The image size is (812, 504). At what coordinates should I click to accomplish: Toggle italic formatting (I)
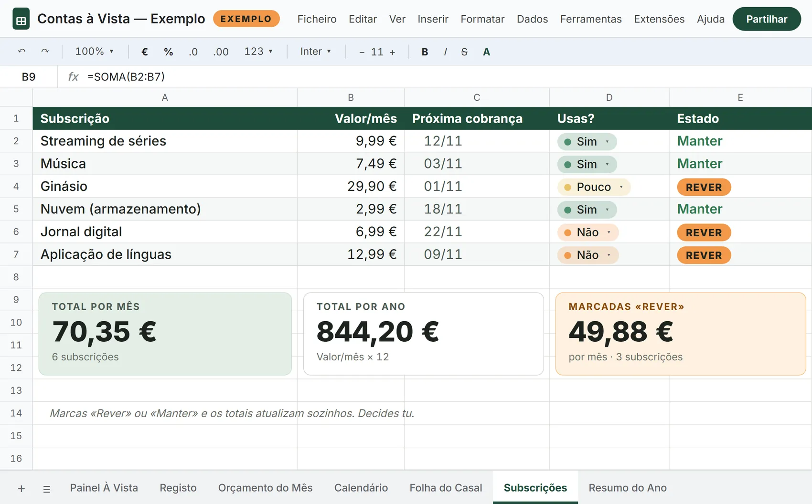click(445, 52)
